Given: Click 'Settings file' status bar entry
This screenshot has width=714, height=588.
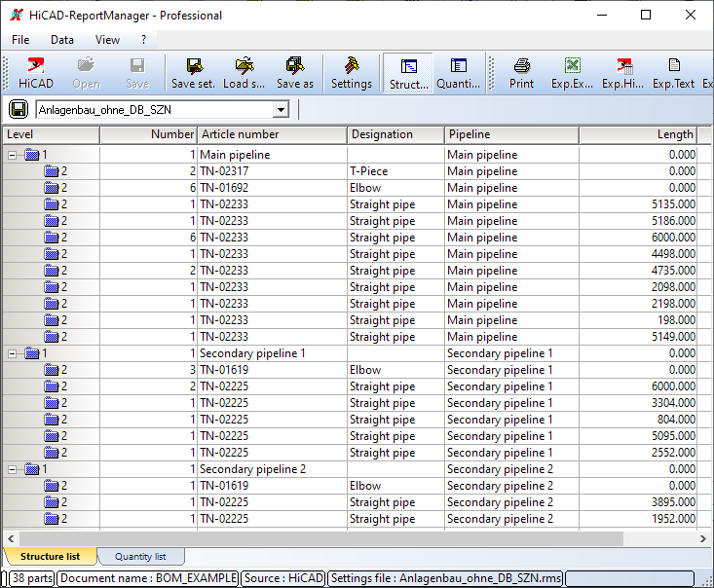Looking at the screenshot, I should tap(446, 578).
